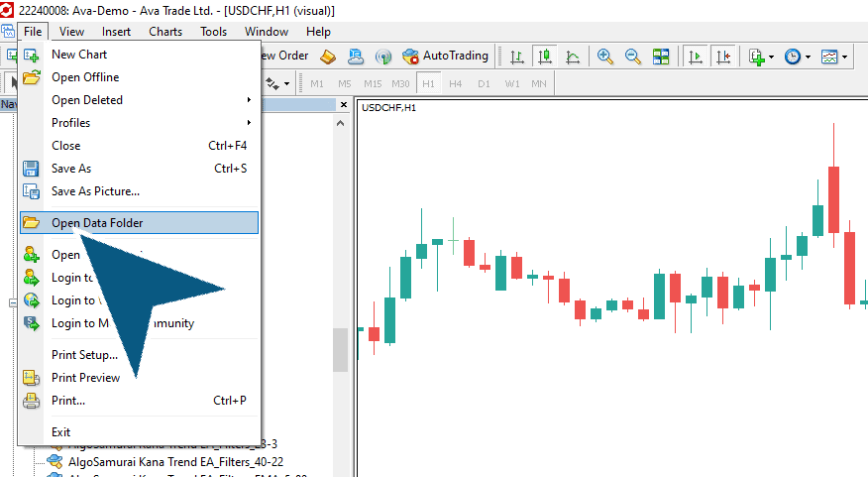Select Open Data Folder menu entry
The width and height of the screenshot is (868, 477).
point(139,222)
